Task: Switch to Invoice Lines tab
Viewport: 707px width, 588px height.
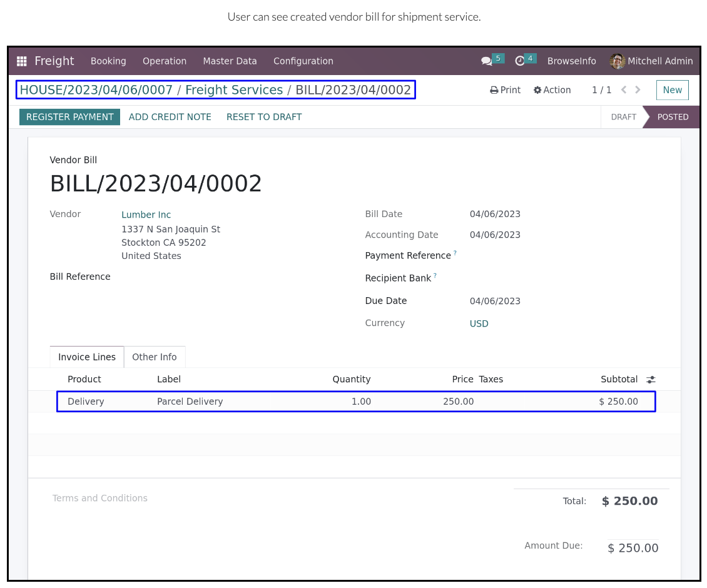Action: [x=87, y=357]
